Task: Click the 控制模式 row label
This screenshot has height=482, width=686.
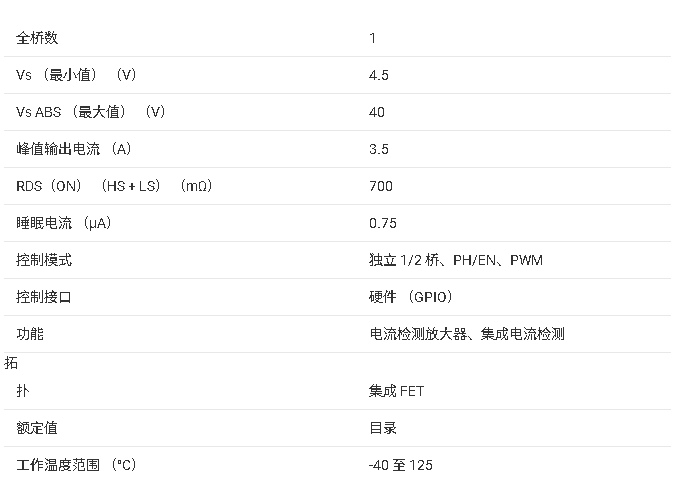Action: pos(44,260)
